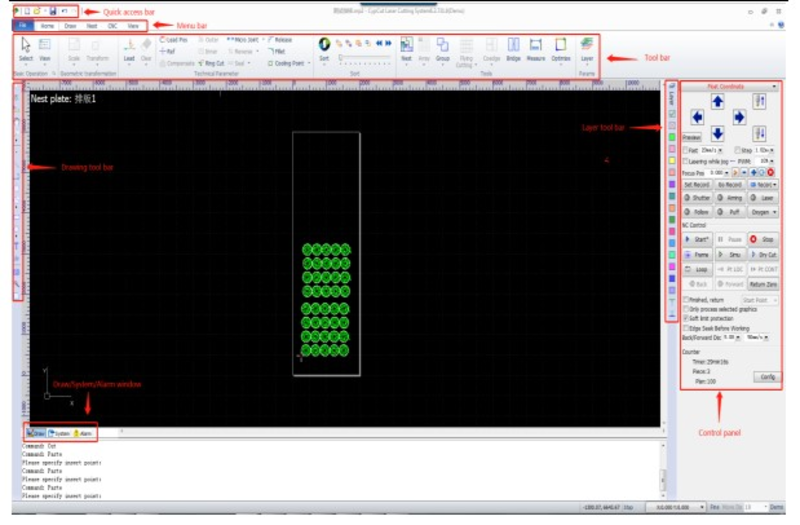Image resolution: width=800 pixels, height=525 pixels.
Task: Open the Draw menu tab
Action: pyautogui.click(x=70, y=24)
